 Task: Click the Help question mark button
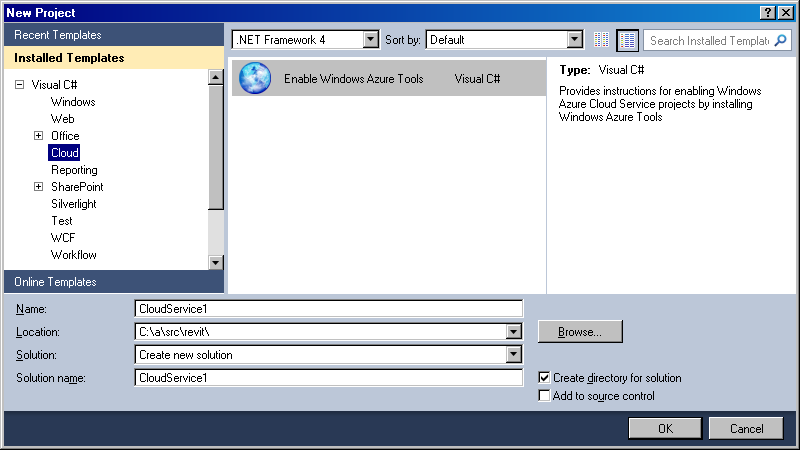pyautogui.click(x=767, y=12)
